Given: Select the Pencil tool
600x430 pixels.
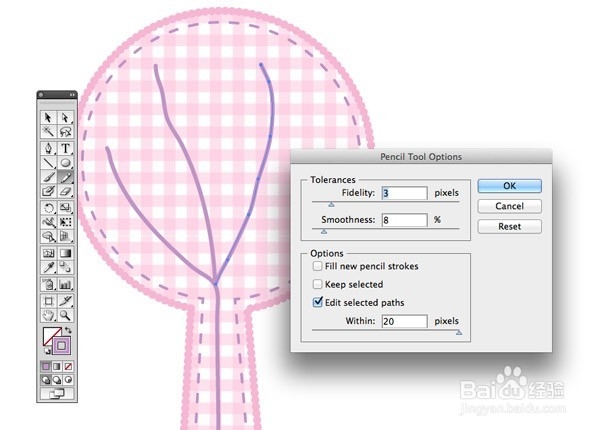Looking at the screenshot, I should 65,177.
